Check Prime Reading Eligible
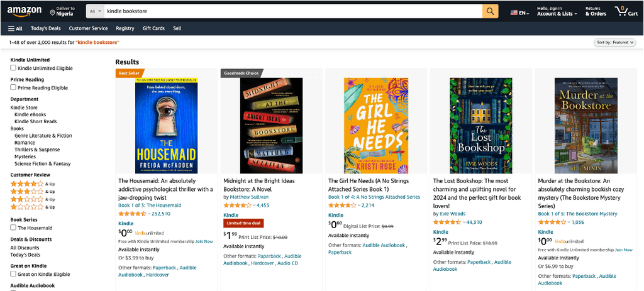 click(13, 87)
